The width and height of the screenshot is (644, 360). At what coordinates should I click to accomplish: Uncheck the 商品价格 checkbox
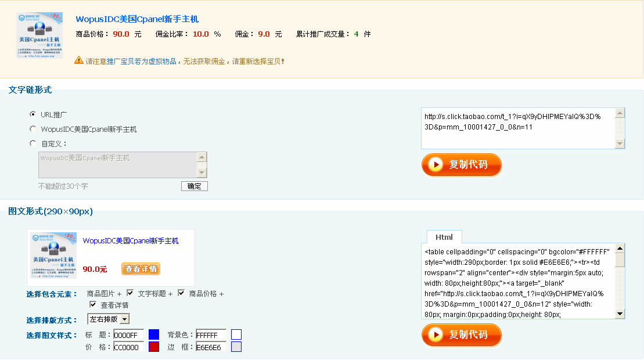click(181, 293)
